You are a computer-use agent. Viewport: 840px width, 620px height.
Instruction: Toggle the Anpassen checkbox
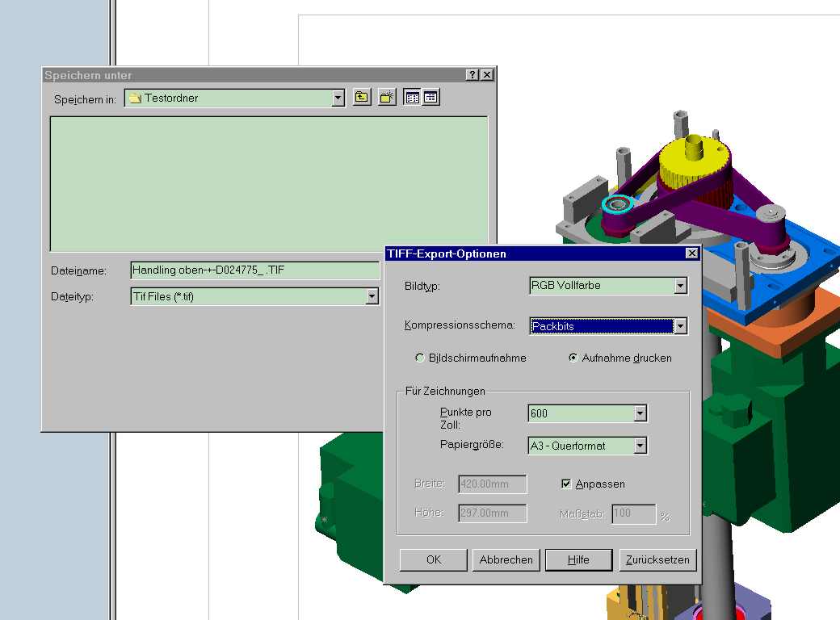tap(565, 484)
